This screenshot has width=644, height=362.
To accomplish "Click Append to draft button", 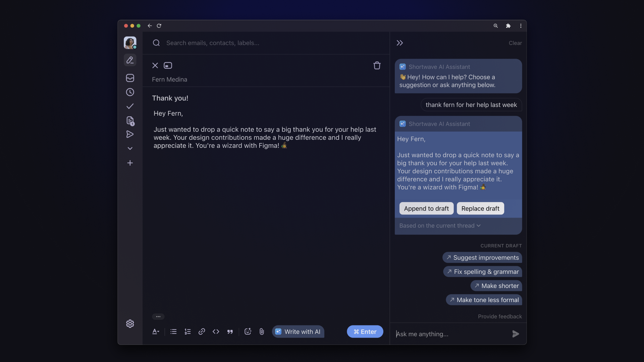I will (426, 208).
